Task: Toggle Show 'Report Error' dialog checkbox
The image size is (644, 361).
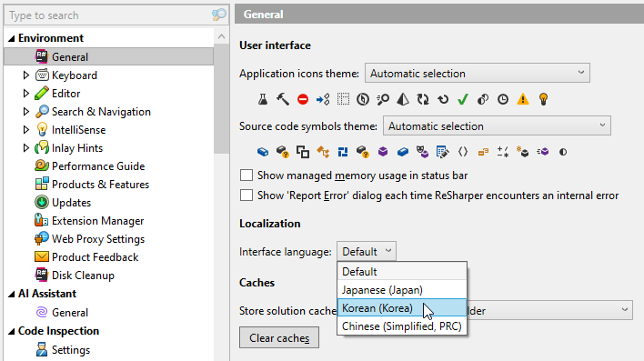Action: tap(247, 196)
